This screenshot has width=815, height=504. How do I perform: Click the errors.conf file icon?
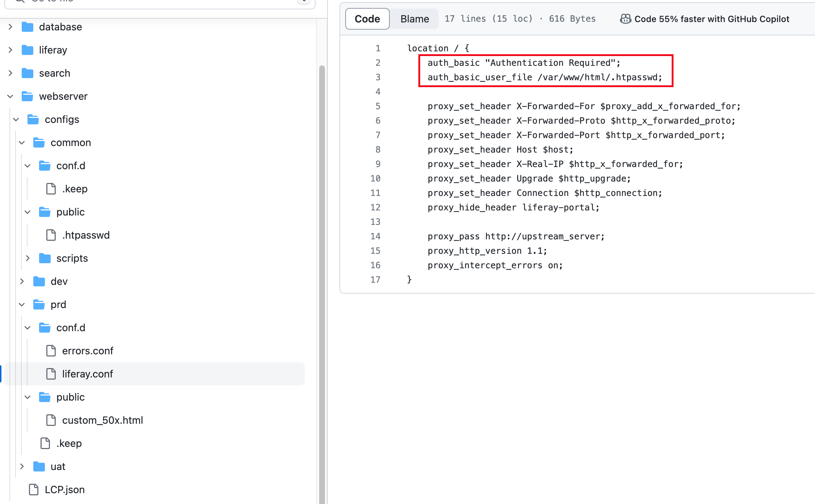tap(51, 351)
